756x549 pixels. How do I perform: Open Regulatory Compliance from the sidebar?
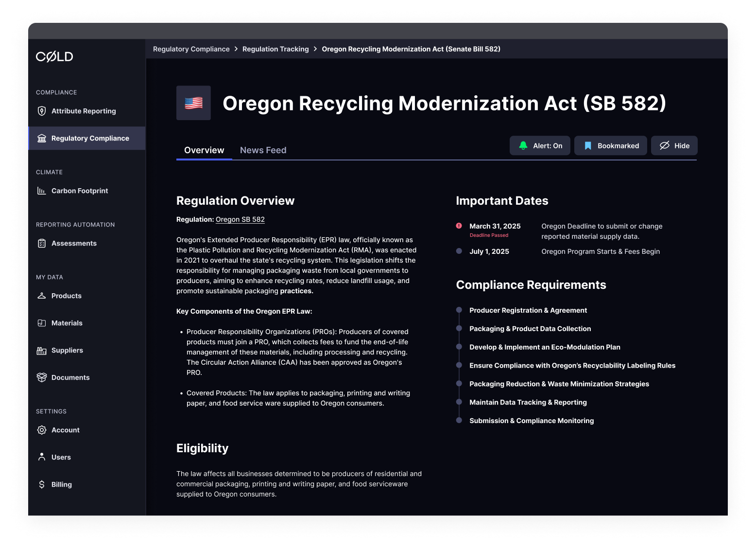90,138
